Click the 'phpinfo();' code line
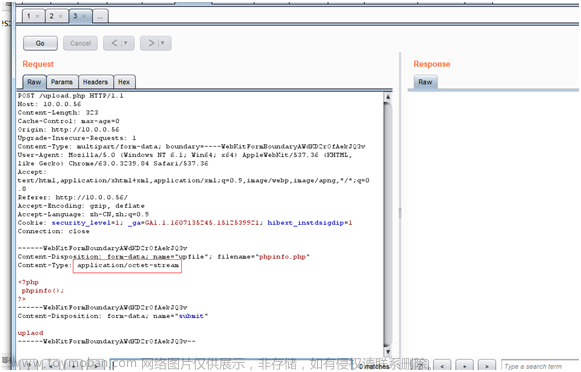Viewport: 581px width, 372px height. (x=43, y=290)
